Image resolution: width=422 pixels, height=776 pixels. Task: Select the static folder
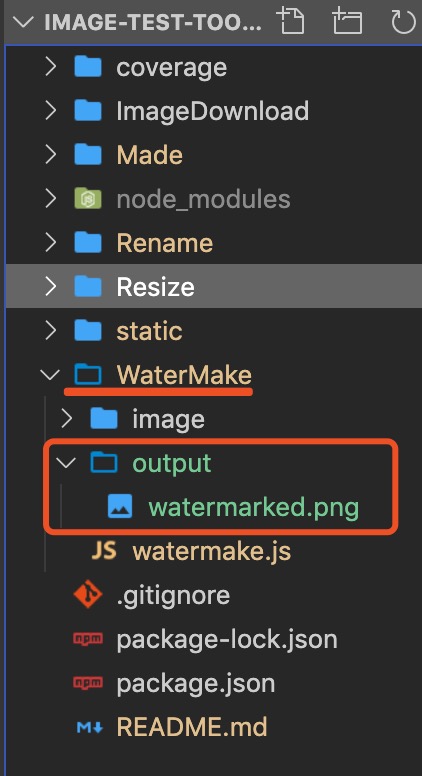[149, 331]
